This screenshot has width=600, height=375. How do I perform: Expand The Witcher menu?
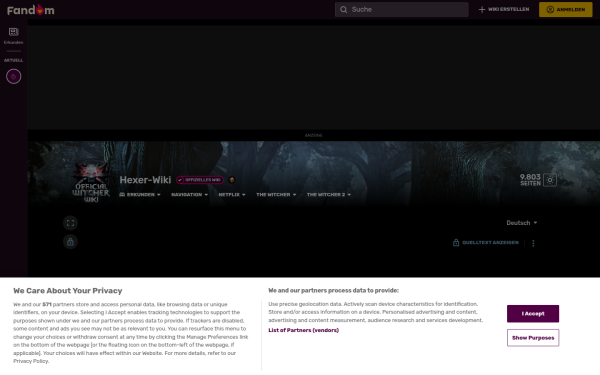coord(276,194)
